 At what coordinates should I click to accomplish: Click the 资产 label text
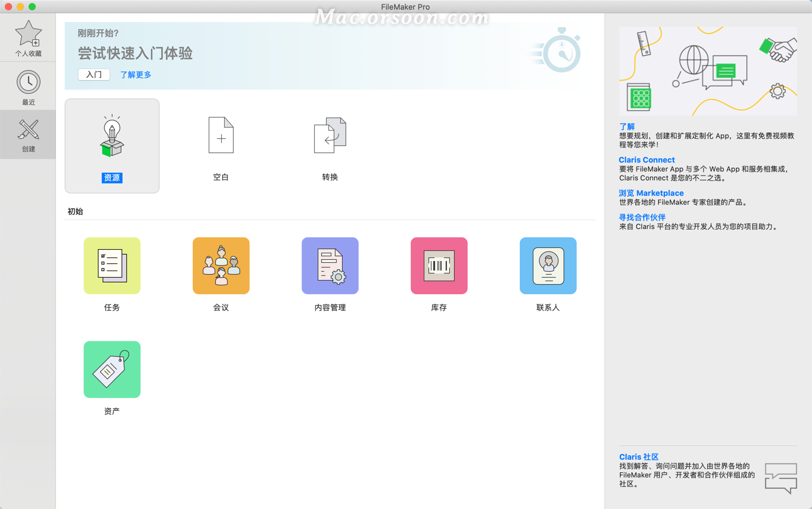click(x=112, y=411)
